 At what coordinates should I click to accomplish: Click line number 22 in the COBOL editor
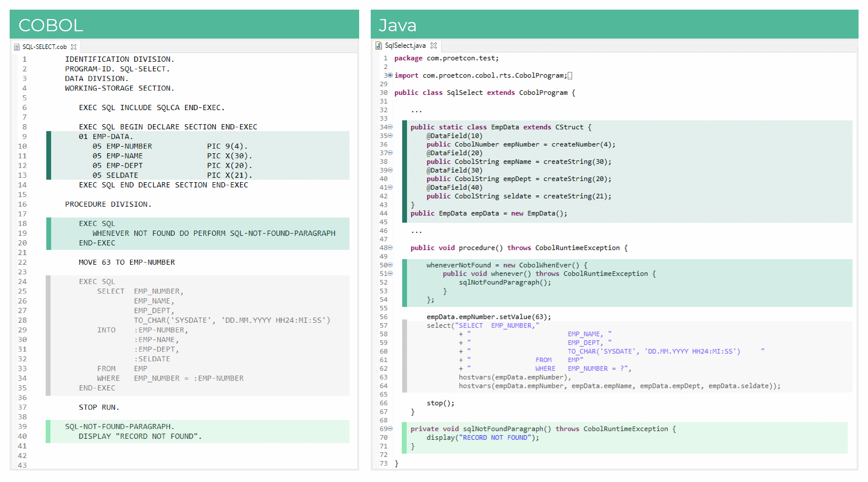coord(22,262)
